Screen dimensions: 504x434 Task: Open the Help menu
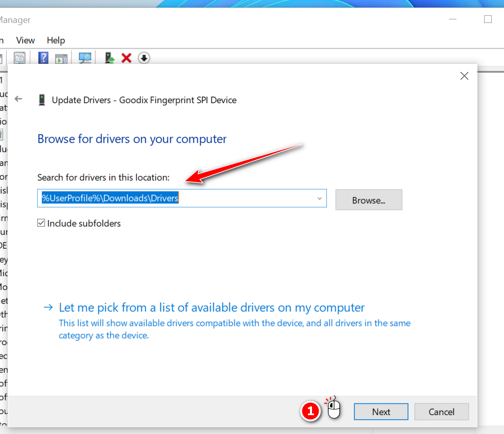tap(56, 40)
